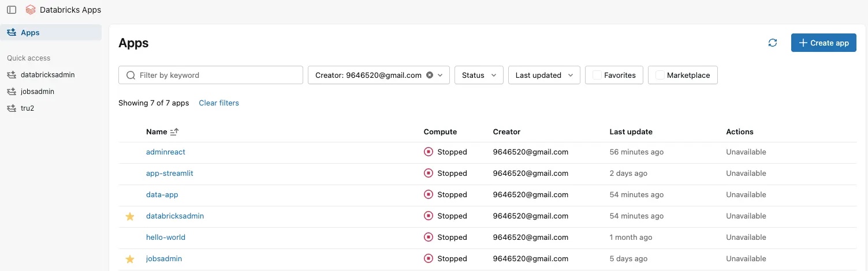Open the Last updated filter dropdown

tap(544, 75)
